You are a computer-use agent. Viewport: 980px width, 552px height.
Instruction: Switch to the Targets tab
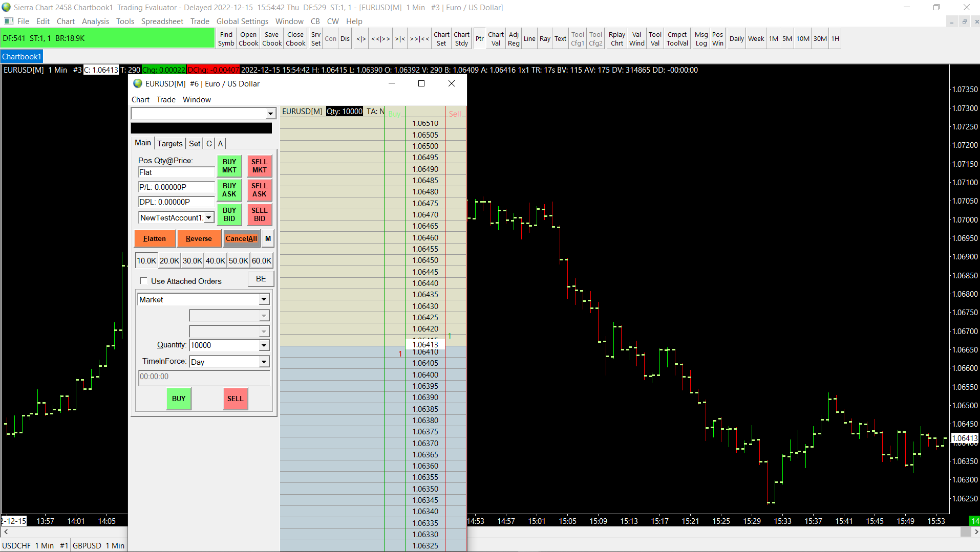click(170, 144)
